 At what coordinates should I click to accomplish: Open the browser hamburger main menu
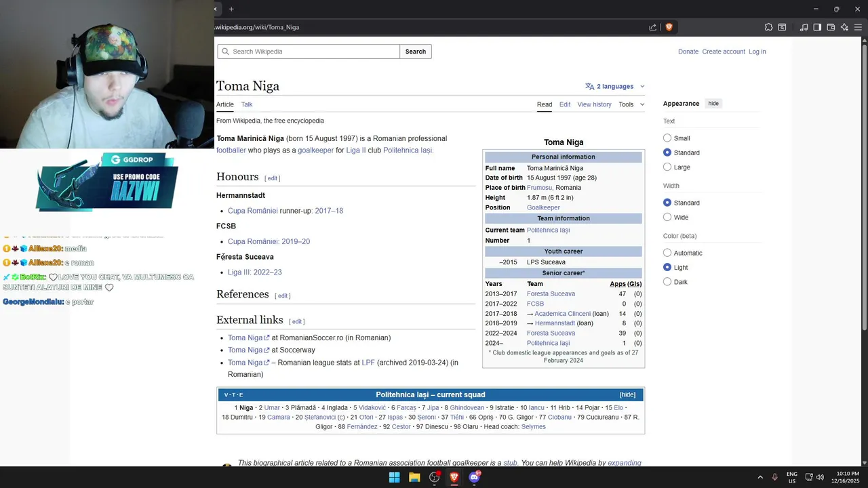click(858, 27)
